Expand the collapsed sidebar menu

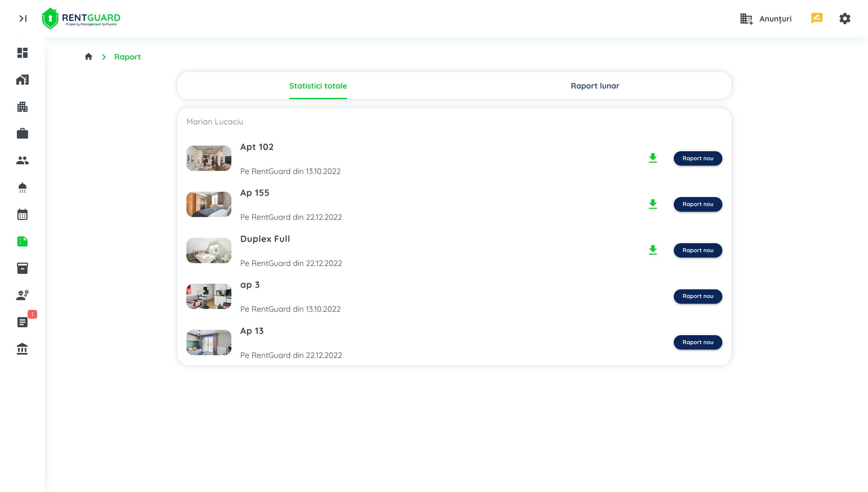[23, 19]
